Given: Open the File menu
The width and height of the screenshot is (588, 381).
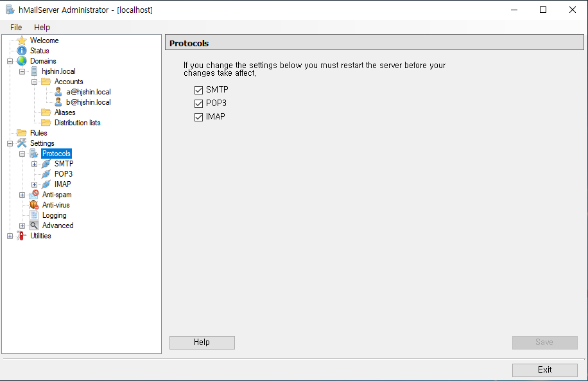Looking at the screenshot, I should (16, 27).
